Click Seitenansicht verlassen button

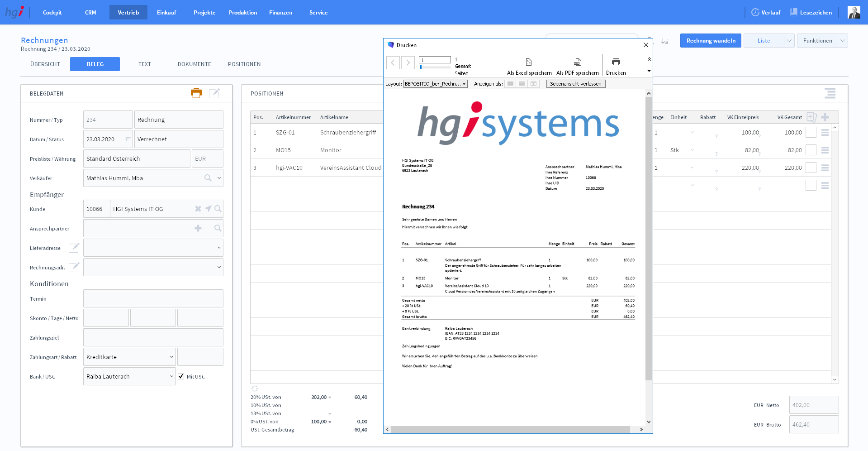point(575,84)
